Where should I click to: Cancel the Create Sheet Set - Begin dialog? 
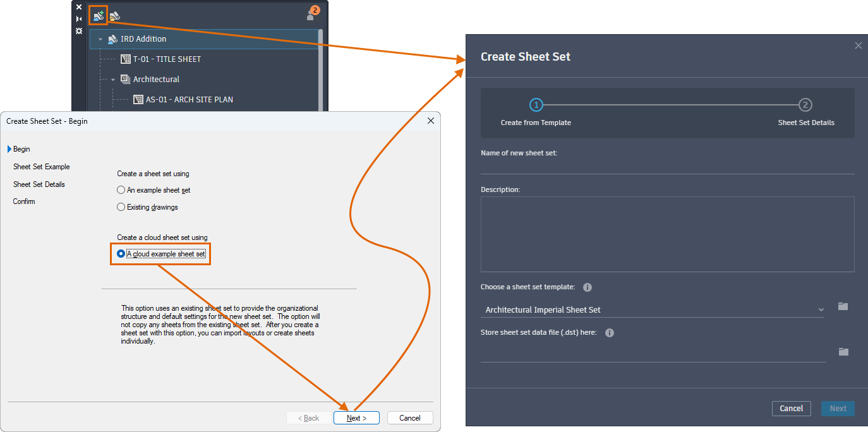(410, 418)
